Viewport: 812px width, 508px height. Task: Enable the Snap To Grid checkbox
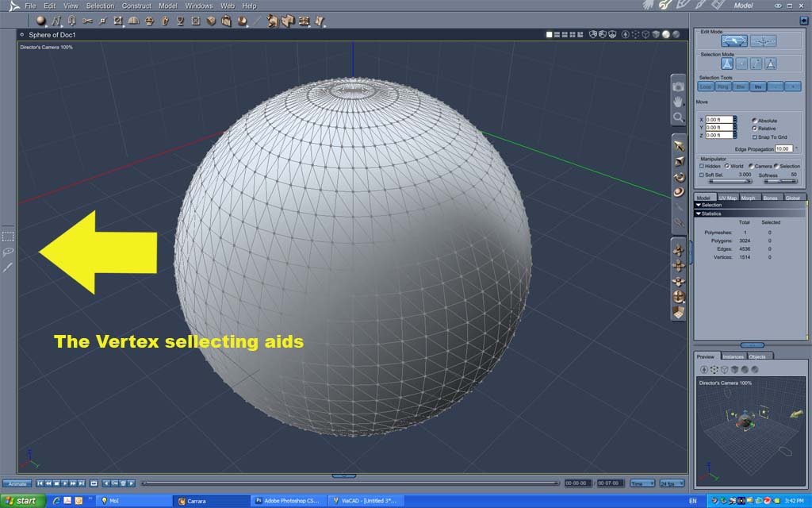point(755,137)
